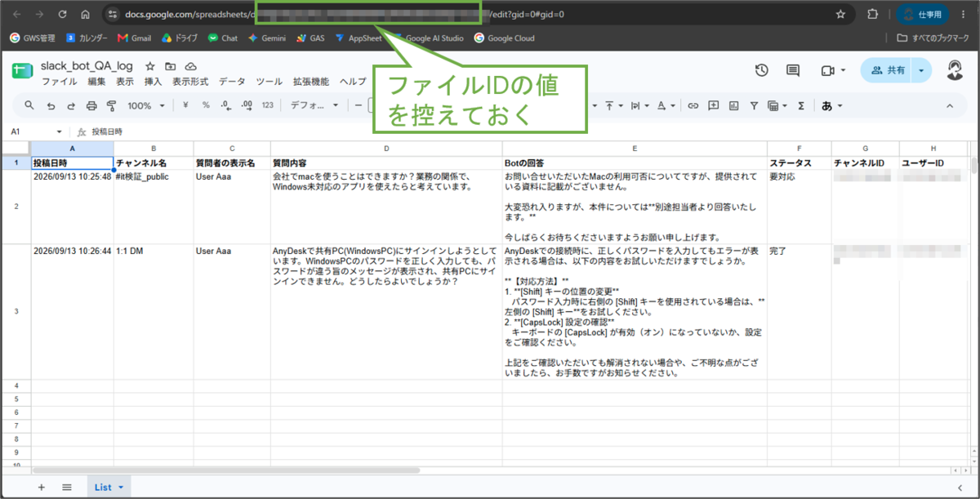Reload the browser page

[63, 14]
